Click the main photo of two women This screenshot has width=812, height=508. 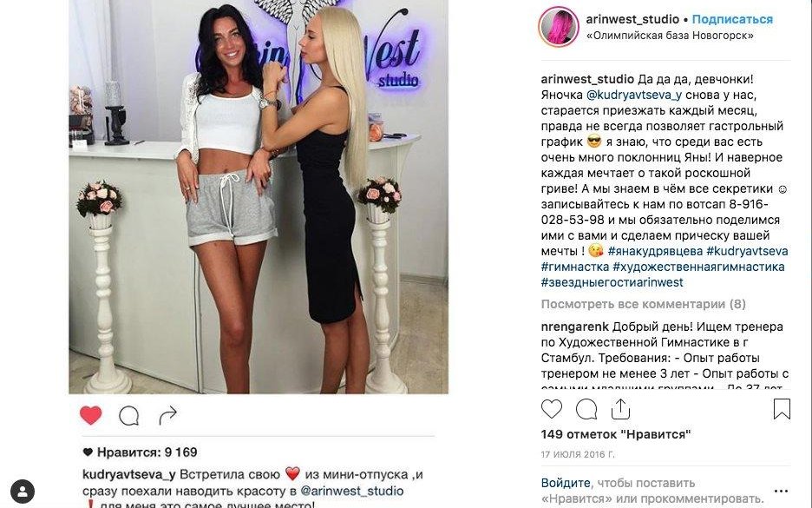point(259,197)
